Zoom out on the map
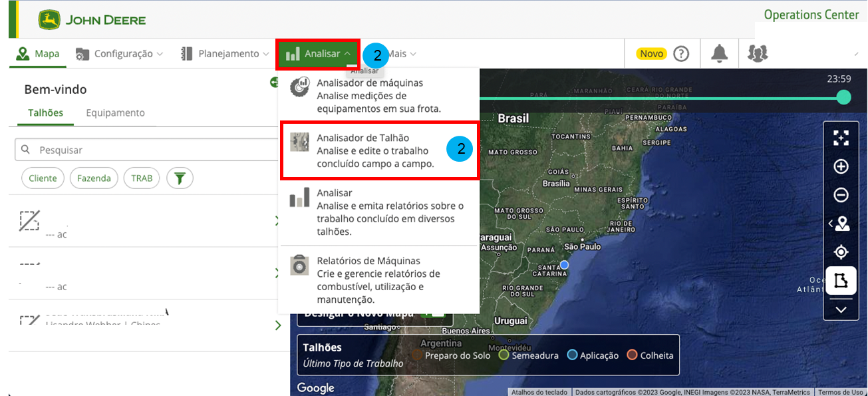 point(841,195)
